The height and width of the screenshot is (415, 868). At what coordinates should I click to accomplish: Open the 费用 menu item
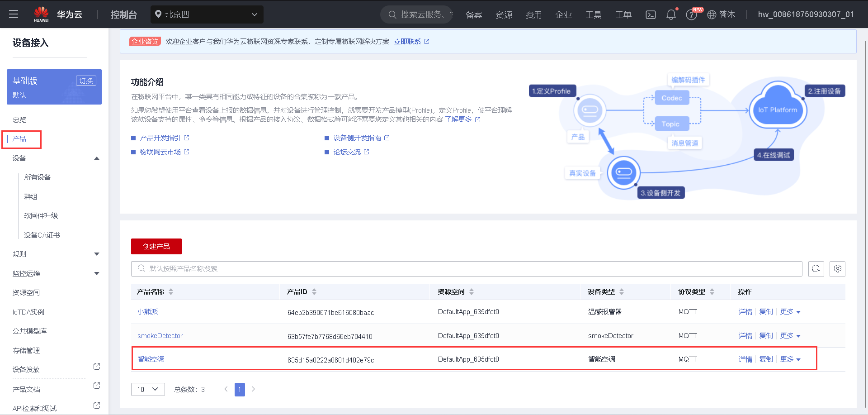click(534, 14)
